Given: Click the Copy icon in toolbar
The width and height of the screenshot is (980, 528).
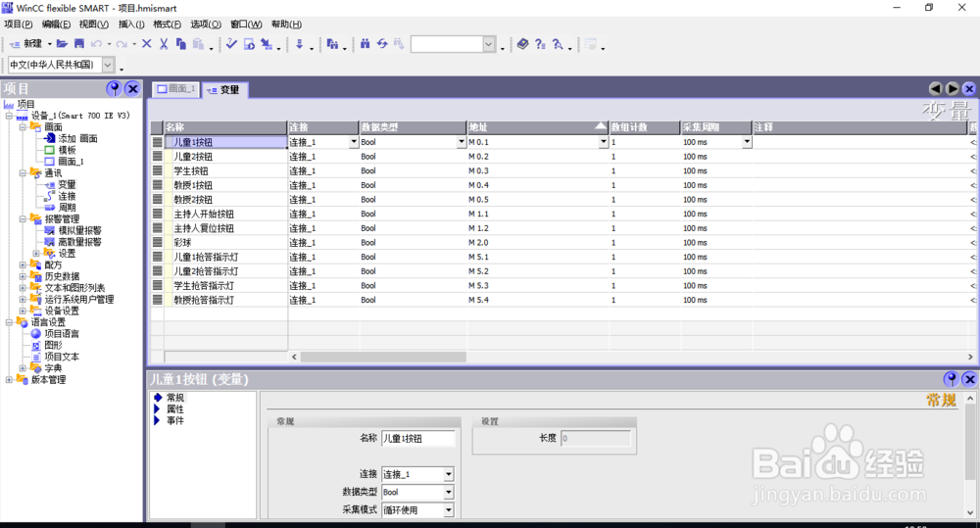Looking at the screenshot, I should click(181, 44).
